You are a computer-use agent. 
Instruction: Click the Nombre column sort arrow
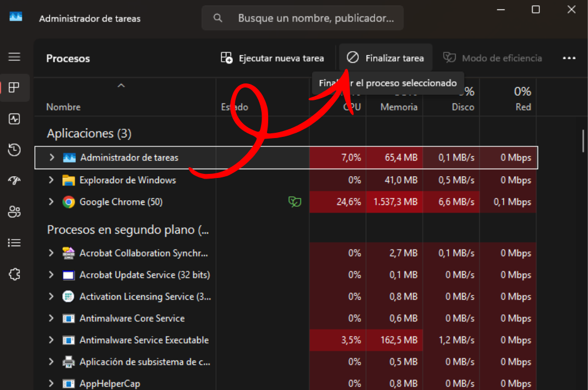point(121,85)
